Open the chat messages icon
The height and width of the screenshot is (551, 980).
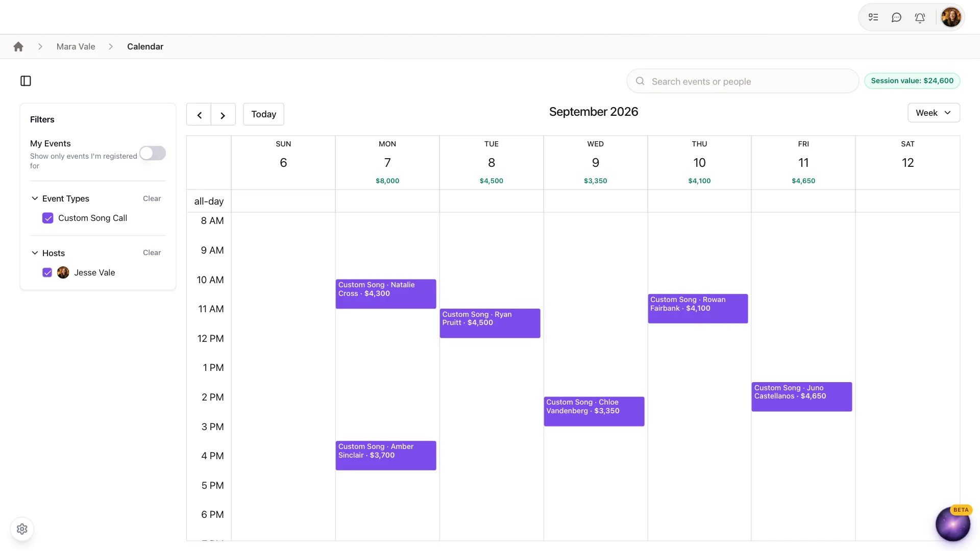896,17
